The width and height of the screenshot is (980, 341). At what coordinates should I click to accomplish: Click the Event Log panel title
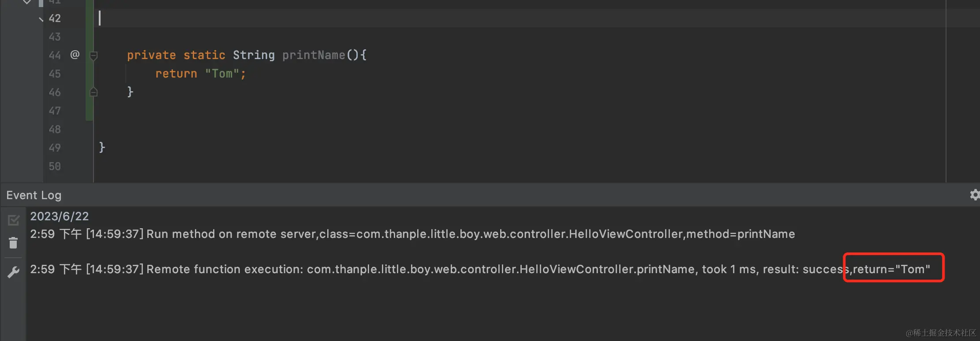point(34,195)
